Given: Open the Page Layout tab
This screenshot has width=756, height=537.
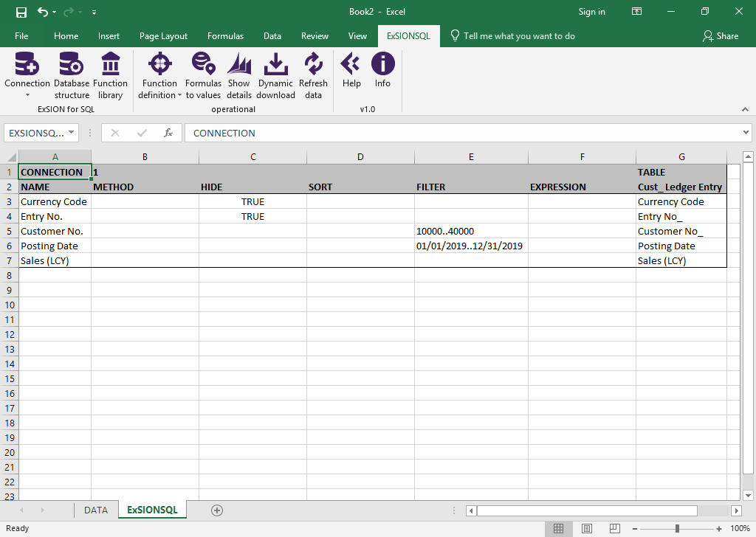Looking at the screenshot, I should (163, 36).
